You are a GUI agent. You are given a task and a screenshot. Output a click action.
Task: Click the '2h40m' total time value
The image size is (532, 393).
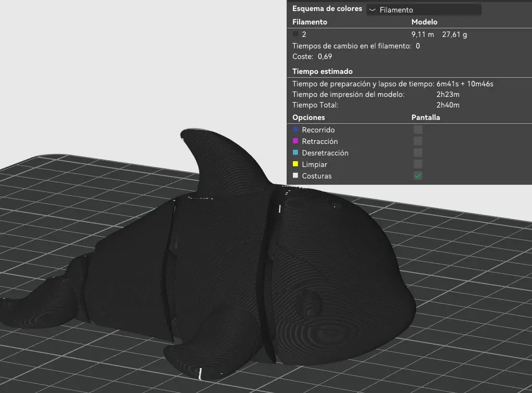[x=448, y=105]
